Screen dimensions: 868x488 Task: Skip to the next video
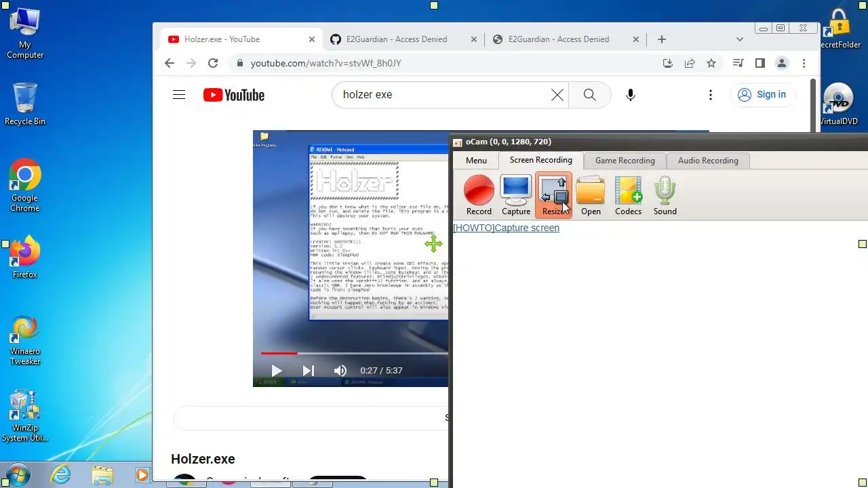click(x=308, y=371)
